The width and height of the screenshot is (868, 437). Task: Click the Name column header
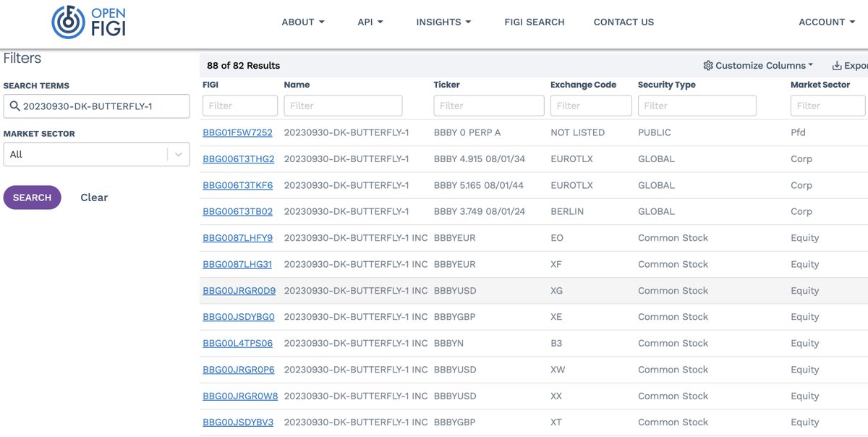[297, 85]
